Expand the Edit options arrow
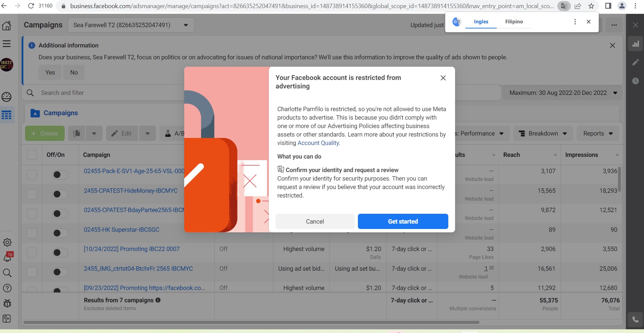The height and width of the screenshot is (333, 644). point(147,133)
